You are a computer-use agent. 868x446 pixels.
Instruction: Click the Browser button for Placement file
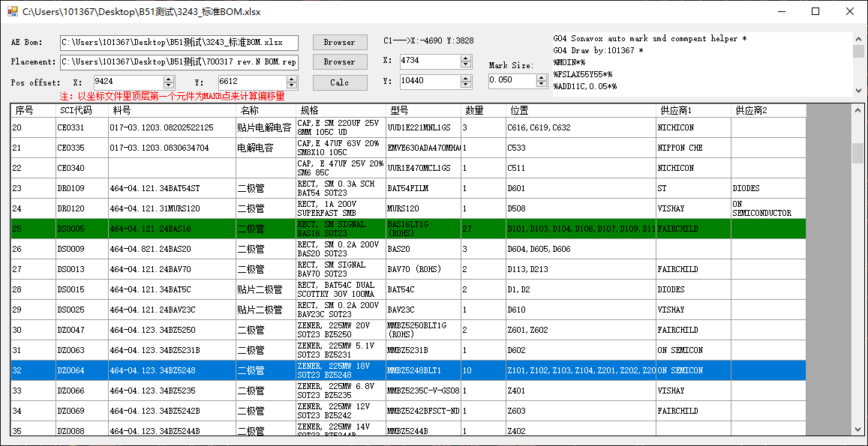click(339, 62)
